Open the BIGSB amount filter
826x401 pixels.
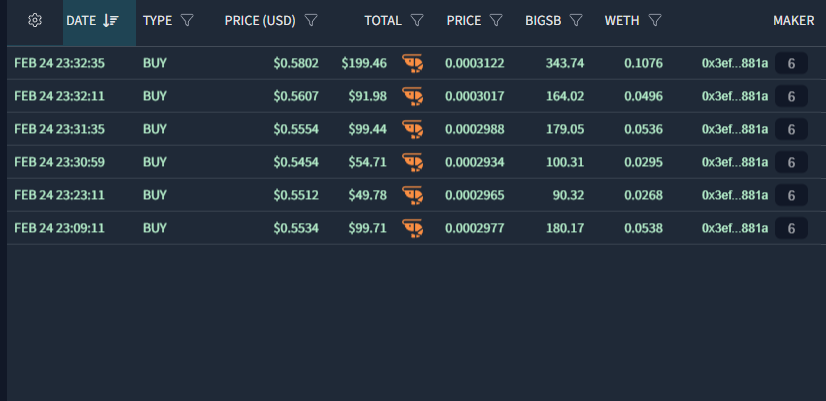[x=576, y=21]
